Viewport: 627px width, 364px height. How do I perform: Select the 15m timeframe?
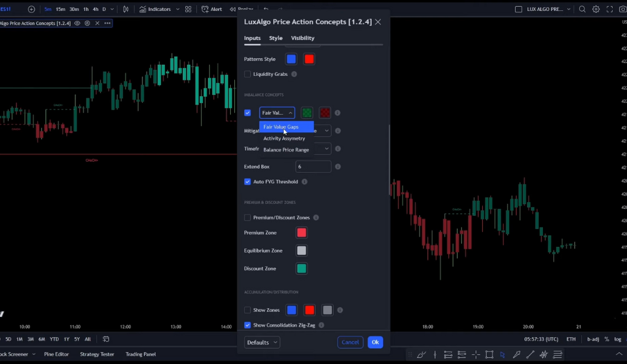pyautogui.click(x=60, y=9)
